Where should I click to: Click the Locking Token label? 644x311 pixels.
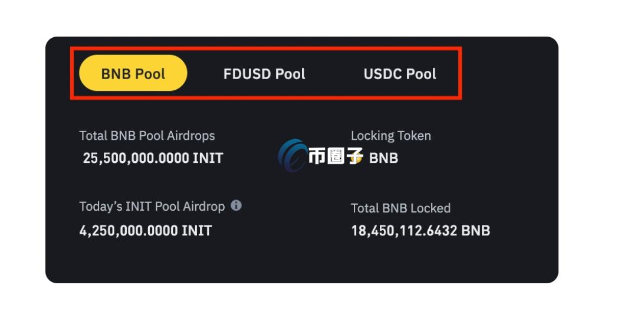pyautogui.click(x=390, y=136)
